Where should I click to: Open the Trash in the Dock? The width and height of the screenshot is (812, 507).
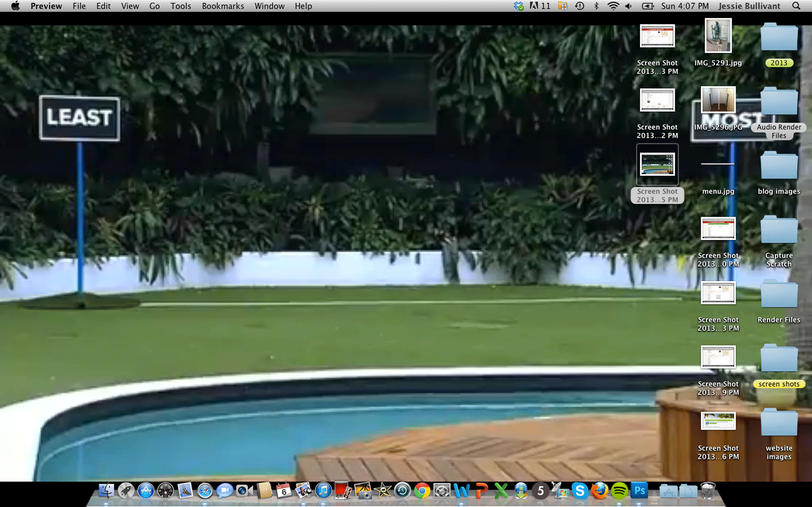708,491
